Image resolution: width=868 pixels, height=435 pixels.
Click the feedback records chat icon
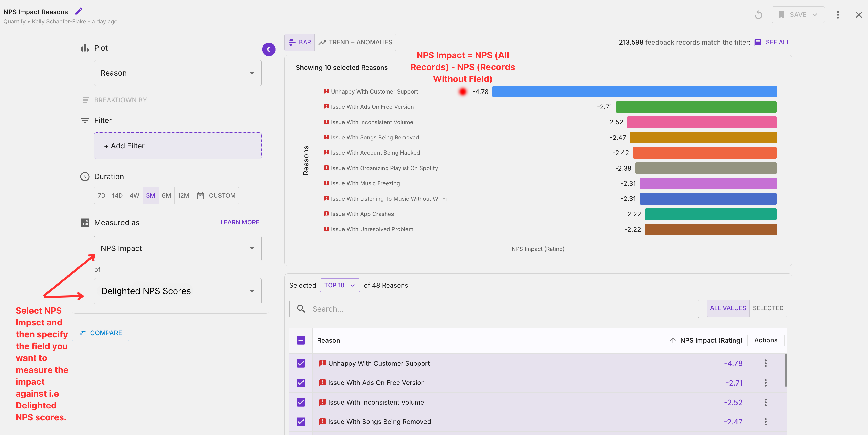click(758, 43)
